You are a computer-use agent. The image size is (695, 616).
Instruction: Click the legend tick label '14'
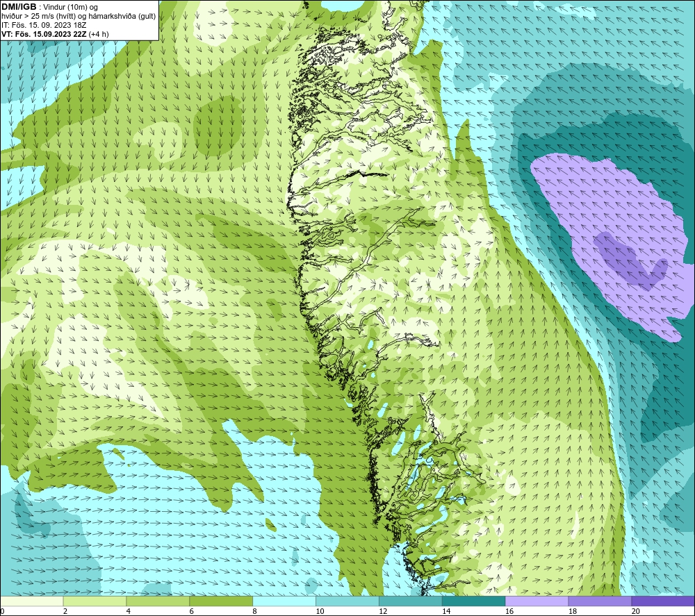click(446, 612)
